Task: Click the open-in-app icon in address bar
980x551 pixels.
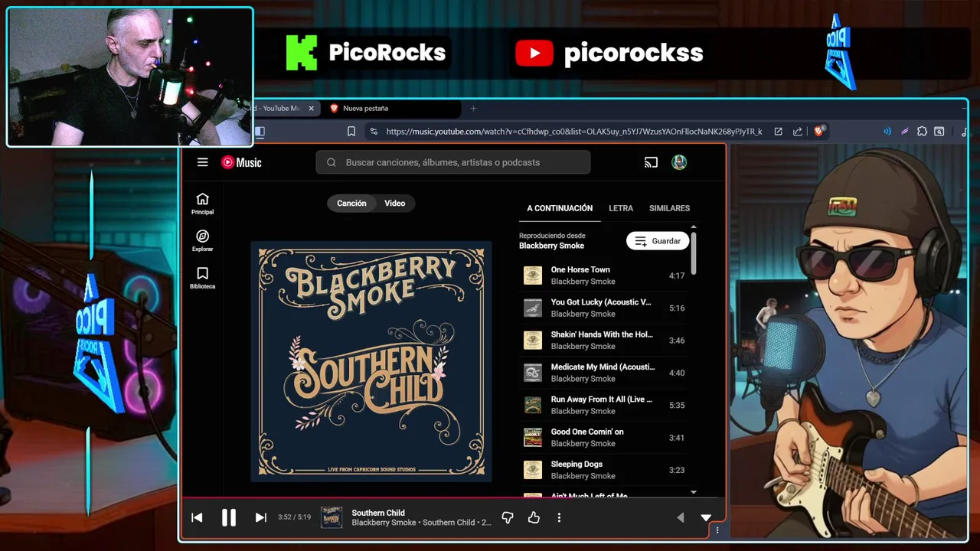Action: click(x=778, y=131)
